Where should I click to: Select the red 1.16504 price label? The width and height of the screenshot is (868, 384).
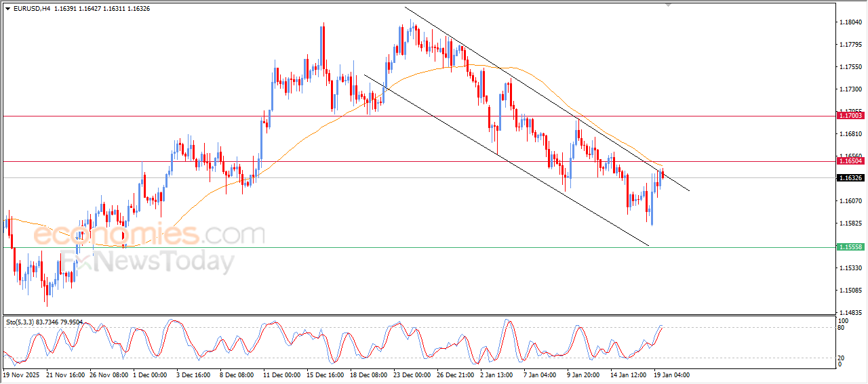pyautogui.click(x=850, y=161)
